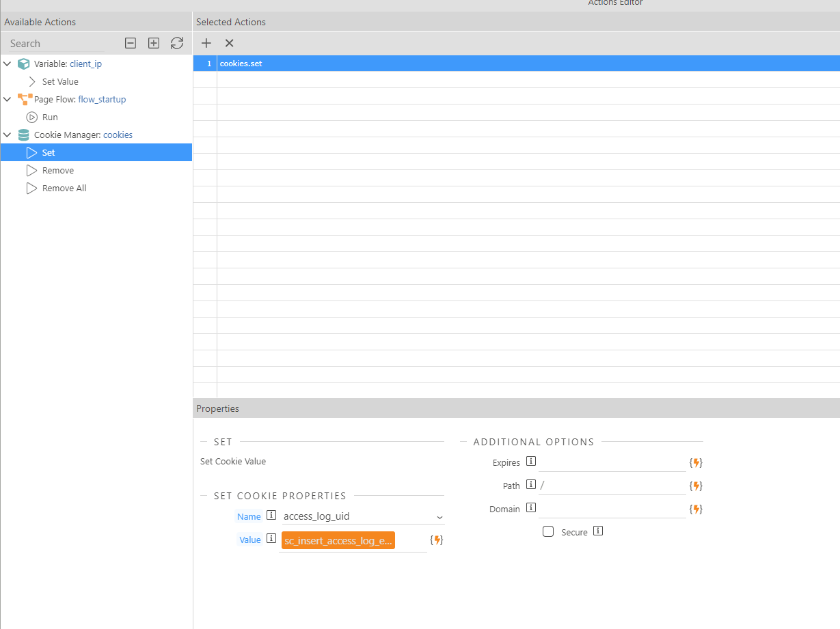Expand all available actions with plus icon
The height and width of the screenshot is (629, 840).
[154, 43]
